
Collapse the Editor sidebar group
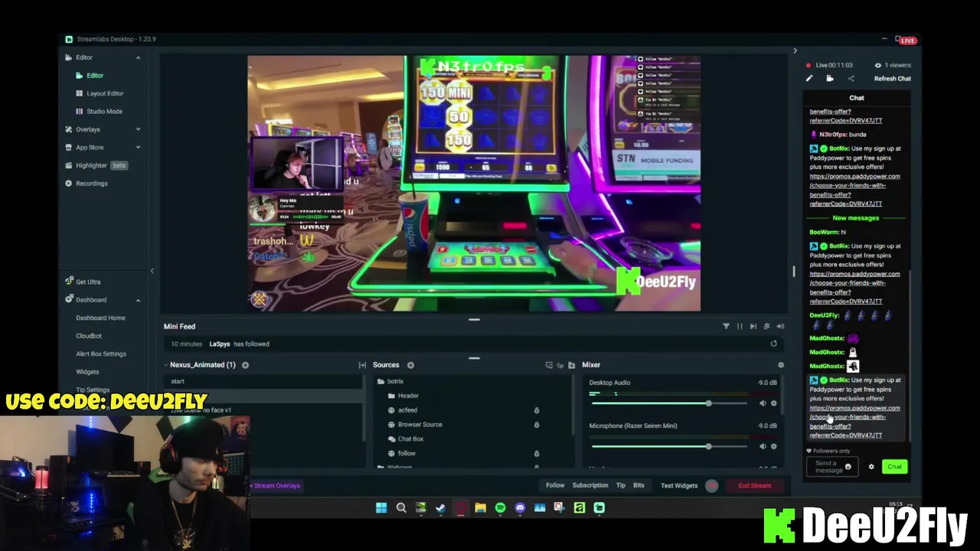pos(138,57)
